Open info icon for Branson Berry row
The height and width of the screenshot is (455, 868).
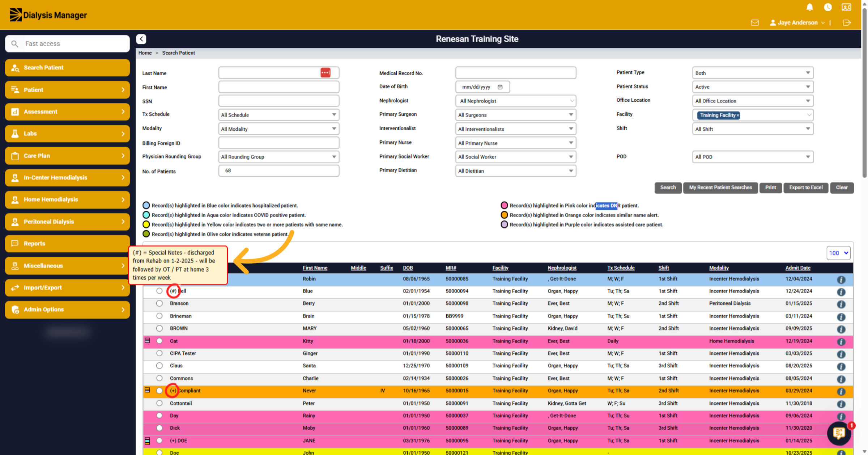(841, 304)
